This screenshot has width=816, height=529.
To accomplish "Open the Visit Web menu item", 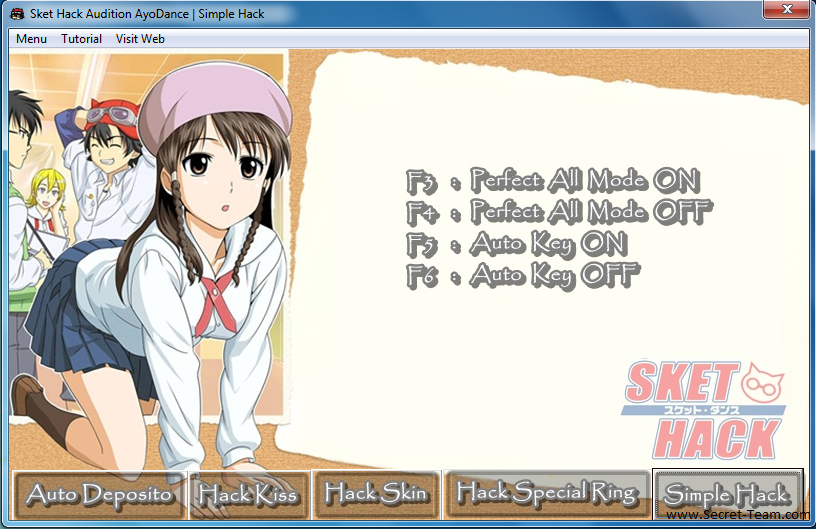I will coord(140,39).
